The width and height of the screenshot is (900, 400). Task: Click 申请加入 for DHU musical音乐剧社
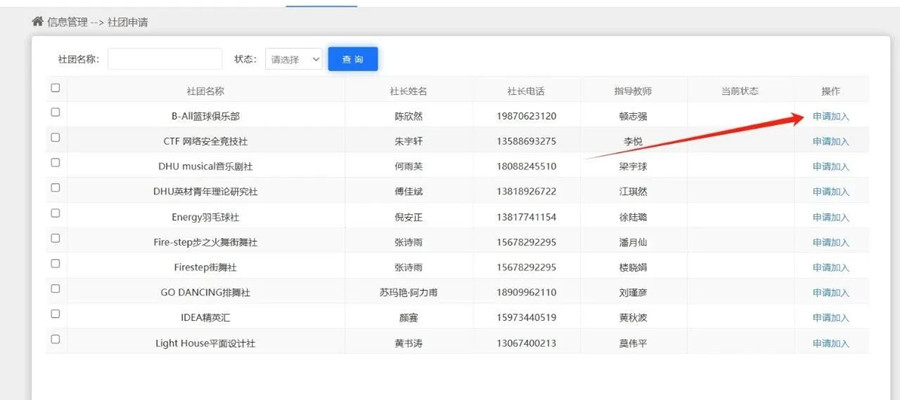pyautogui.click(x=830, y=167)
